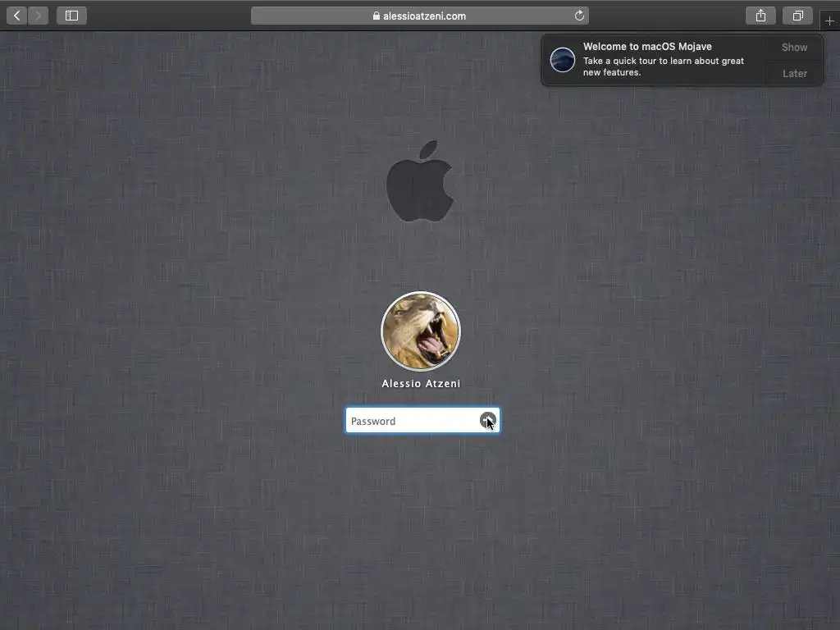
Task: Show the tab overview icon
Action: click(x=797, y=16)
